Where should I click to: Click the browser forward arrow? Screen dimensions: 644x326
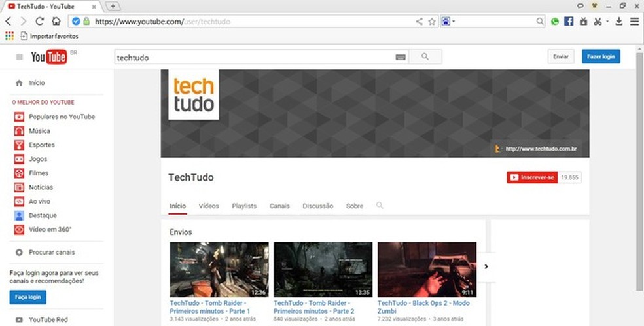(24, 22)
